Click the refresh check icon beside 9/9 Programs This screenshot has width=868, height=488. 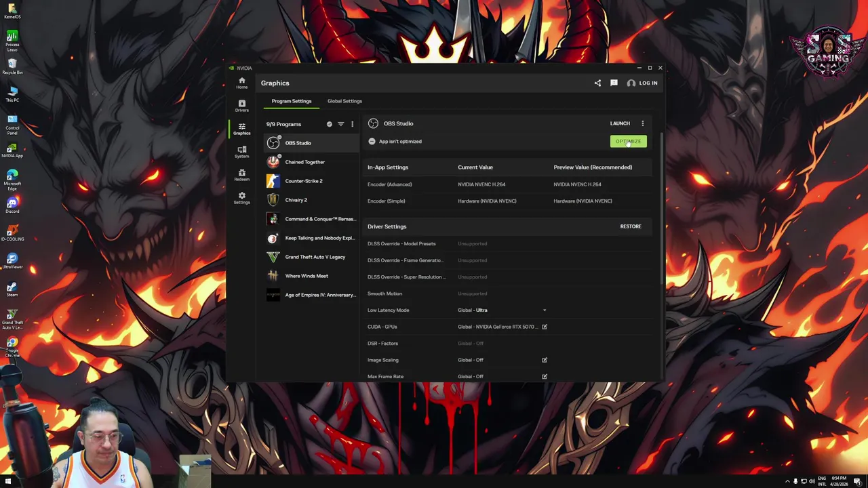(x=330, y=124)
